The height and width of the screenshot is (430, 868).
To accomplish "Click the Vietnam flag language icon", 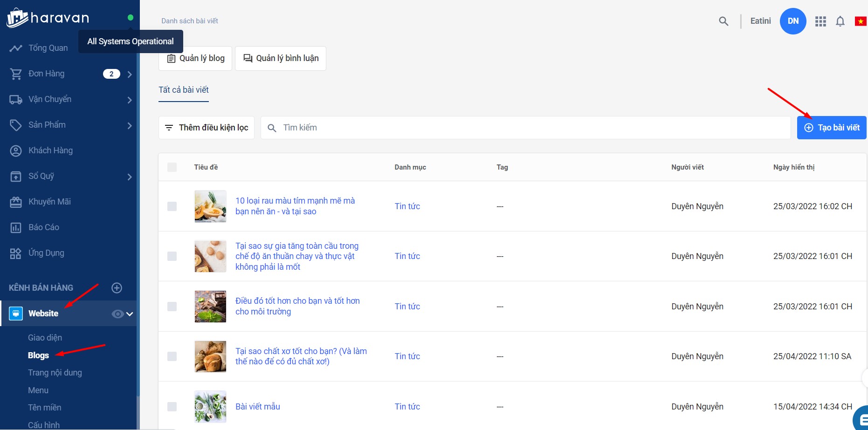I will click(x=860, y=21).
